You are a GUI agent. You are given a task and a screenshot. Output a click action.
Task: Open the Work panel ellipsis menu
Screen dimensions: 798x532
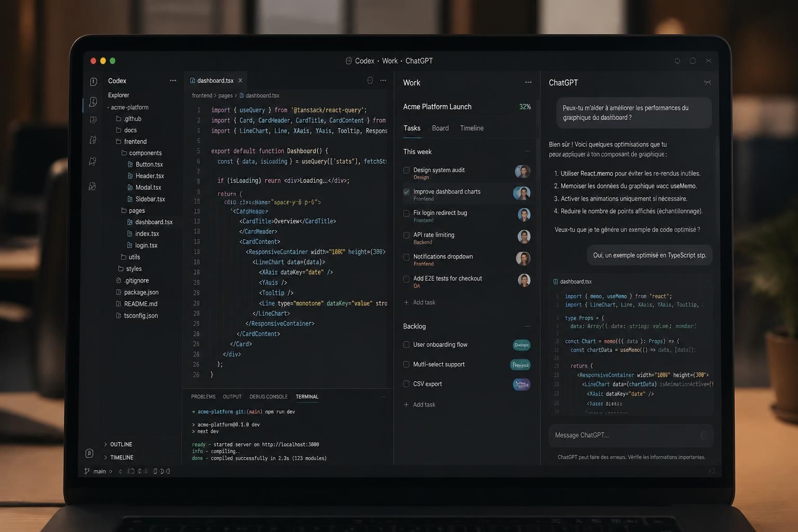pos(528,83)
